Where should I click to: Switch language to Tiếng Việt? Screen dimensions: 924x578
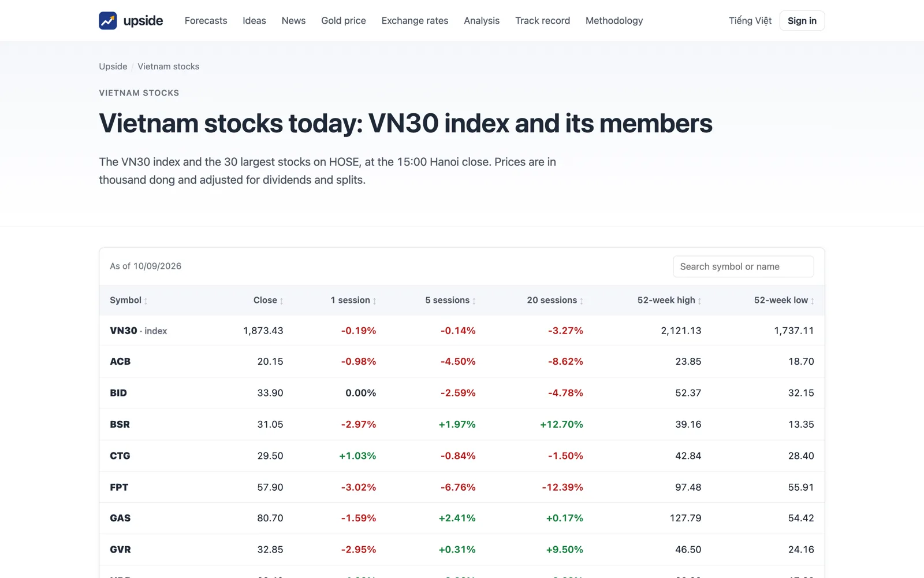point(750,21)
